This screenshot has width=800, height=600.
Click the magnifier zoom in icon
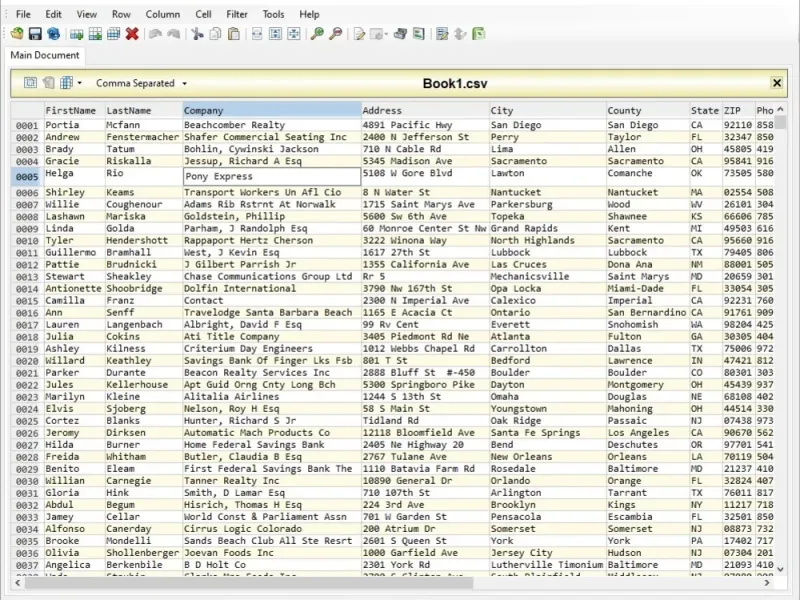coord(317,34)
